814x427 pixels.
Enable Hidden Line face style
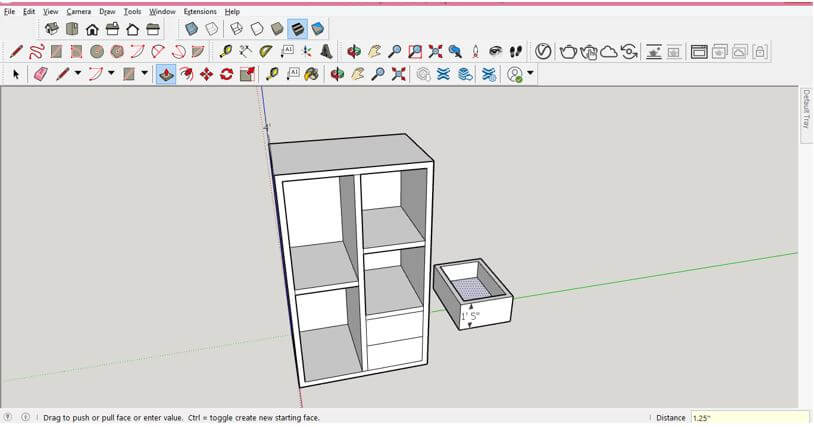(x=256, y=29)
